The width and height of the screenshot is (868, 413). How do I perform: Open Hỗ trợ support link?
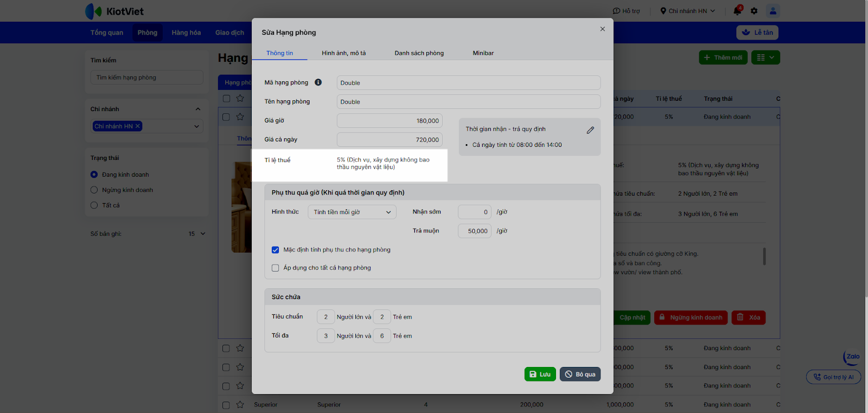pyautogui.click(x=627, y=11)
